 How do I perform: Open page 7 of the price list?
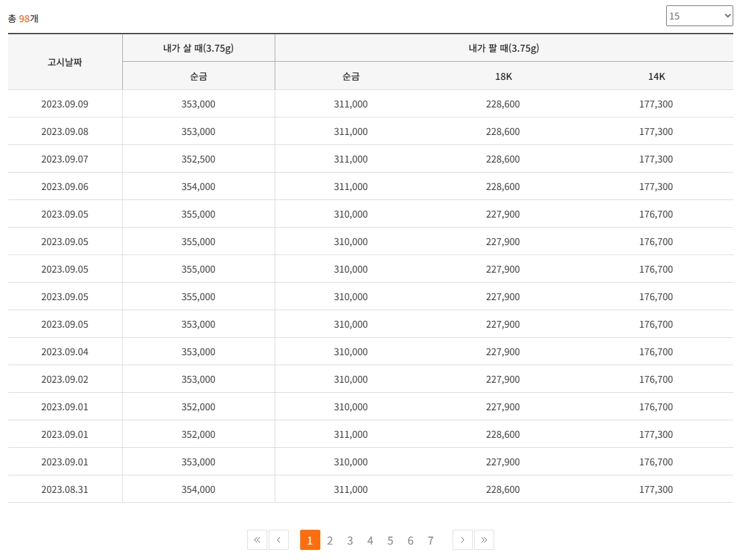[430, 540]
